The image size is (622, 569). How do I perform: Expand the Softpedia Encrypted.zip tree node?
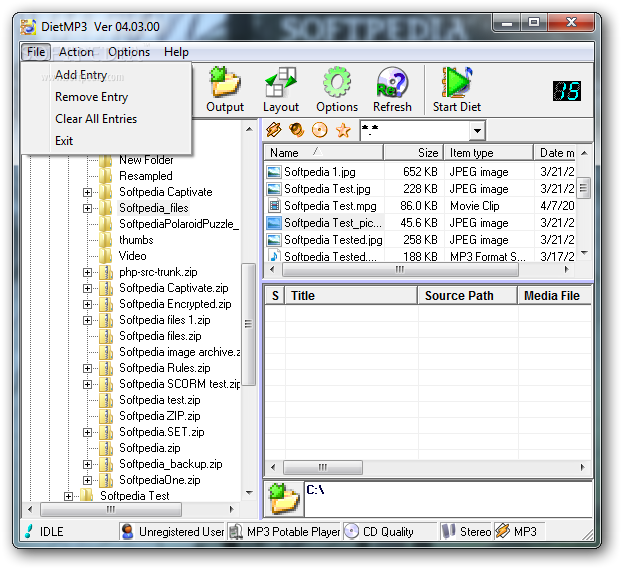click(x=87, y=304)
